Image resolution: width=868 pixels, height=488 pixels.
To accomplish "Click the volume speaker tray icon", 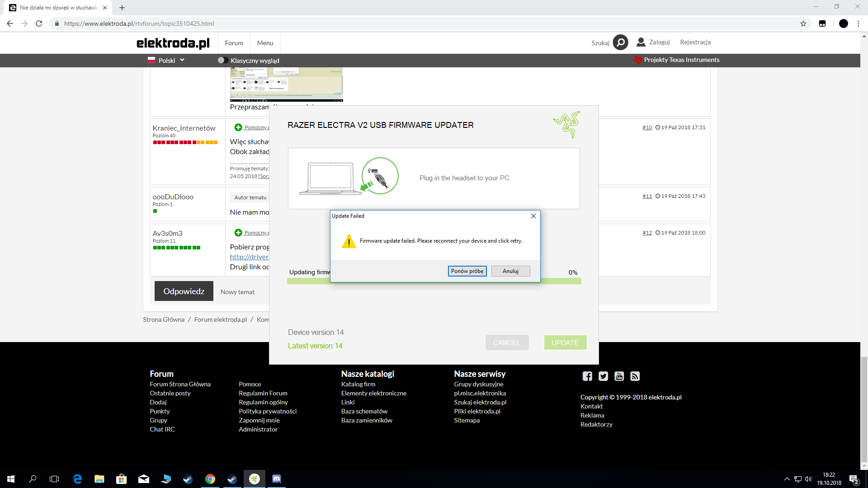I will [x=808, y=479].
